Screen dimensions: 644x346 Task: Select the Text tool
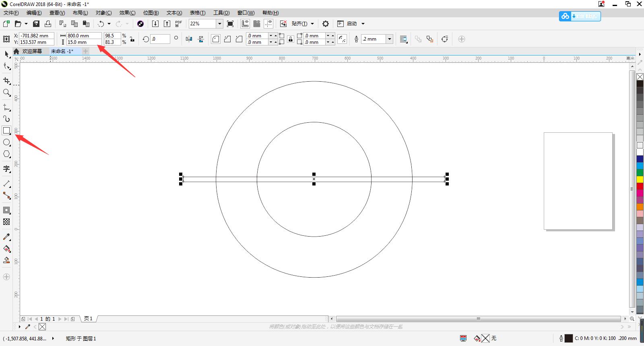click(6, 169)
